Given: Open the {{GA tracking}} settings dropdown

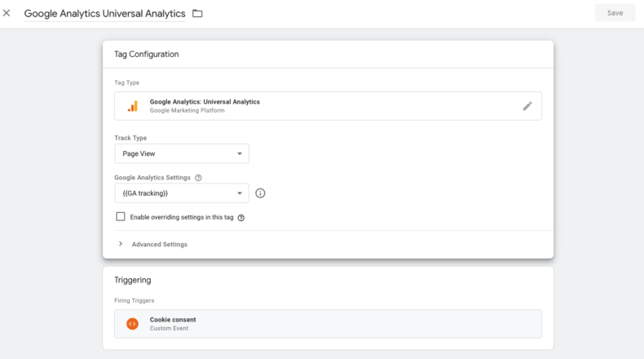Looking at the screenshot, I should 182,193.
